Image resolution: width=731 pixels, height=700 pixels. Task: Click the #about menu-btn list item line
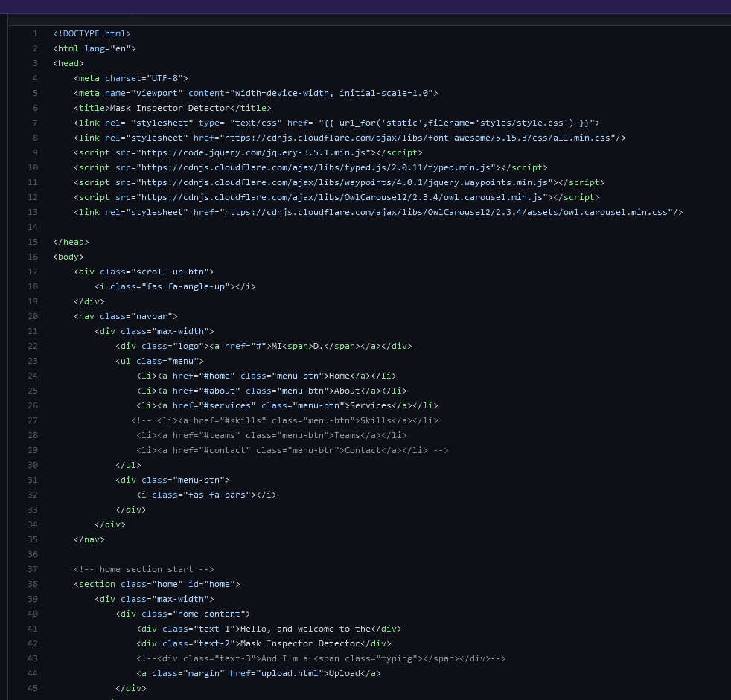272,391
